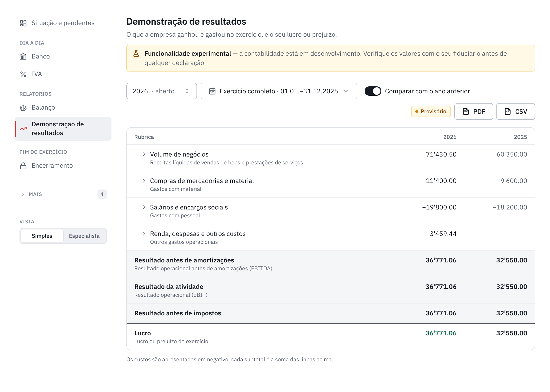Image resolution: width=550 pixels, height=392 pixels.
Task: Export the report as PDF
Action: (x=474, y=111)
